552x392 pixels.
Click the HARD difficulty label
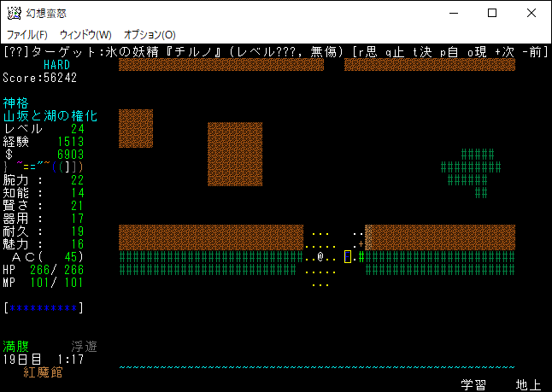point(57,65)
